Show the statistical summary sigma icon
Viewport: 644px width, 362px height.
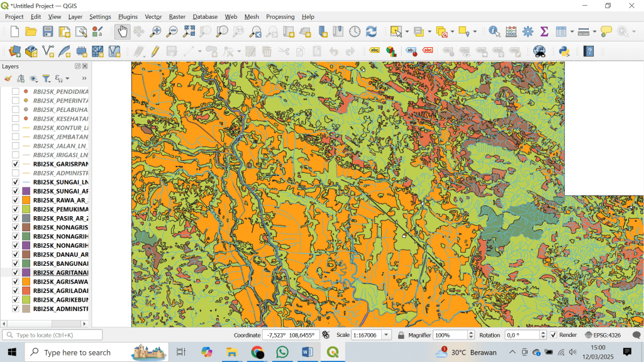[544, 31]
